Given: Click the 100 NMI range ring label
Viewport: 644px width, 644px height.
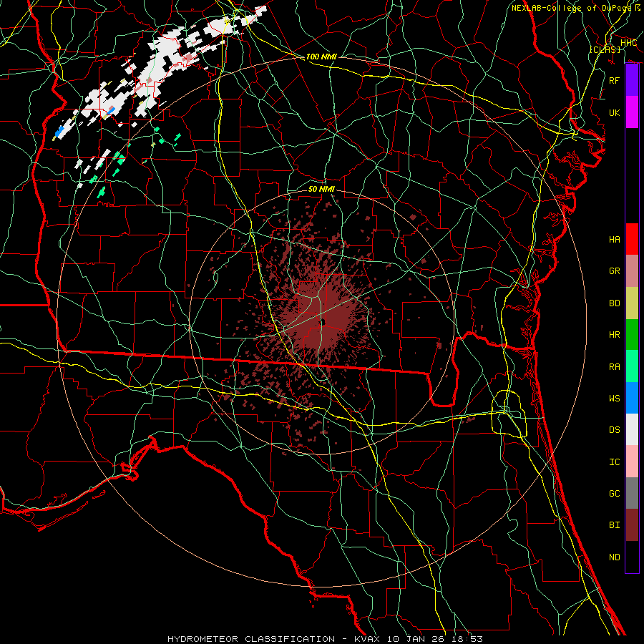Looking at the screenshot, I should [x=321, y=57].
